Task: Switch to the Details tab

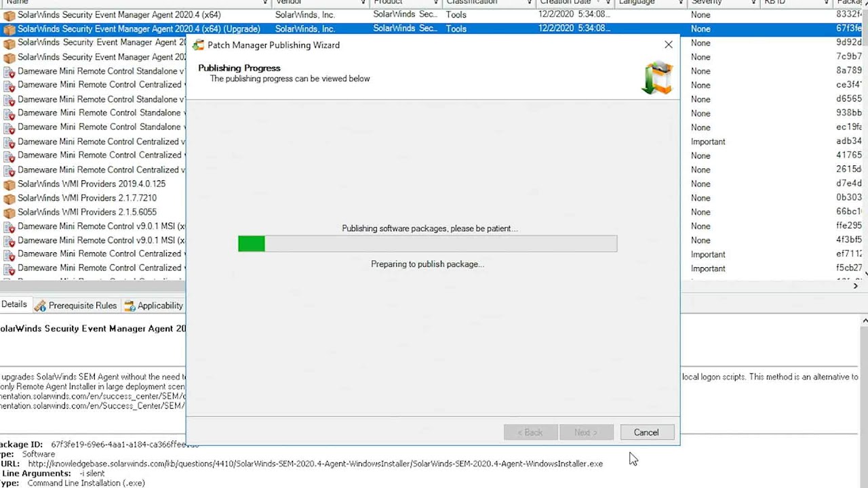Action: [14, 305]
